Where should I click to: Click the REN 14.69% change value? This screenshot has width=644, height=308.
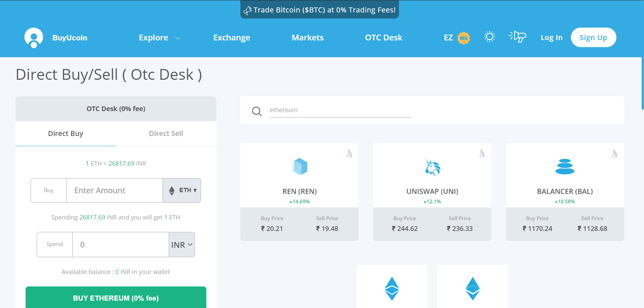pyautogui.click(x=300, y=202)
